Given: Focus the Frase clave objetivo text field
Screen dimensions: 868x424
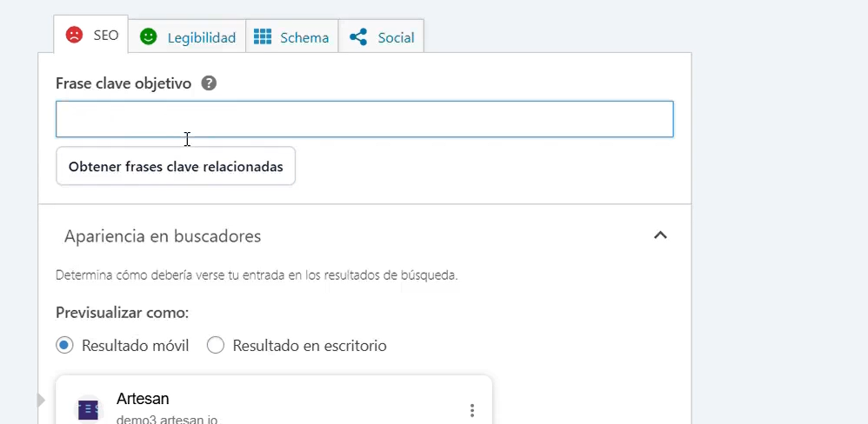Looking at the screenshot, I should click(364, 119).
